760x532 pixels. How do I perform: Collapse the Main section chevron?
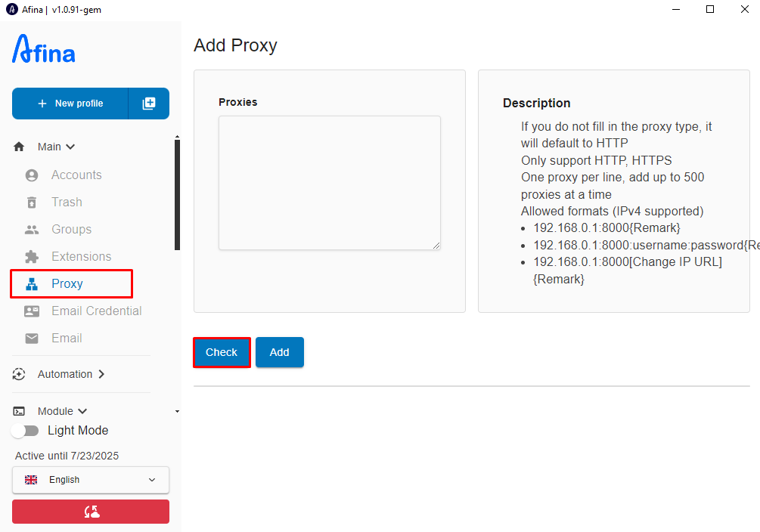pyautogui.click(x=71, y=147)
